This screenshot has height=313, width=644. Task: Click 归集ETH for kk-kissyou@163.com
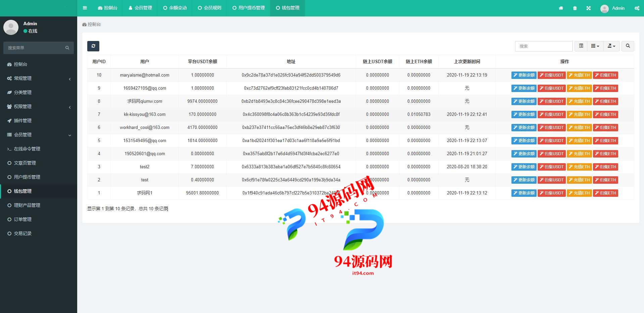coord(605,115)
